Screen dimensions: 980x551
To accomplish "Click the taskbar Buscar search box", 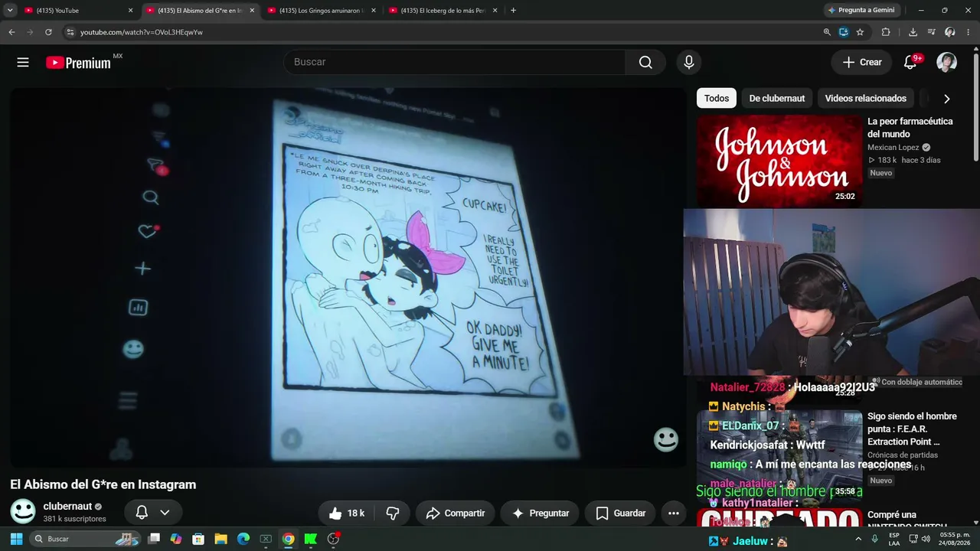I will pos(86,539).
